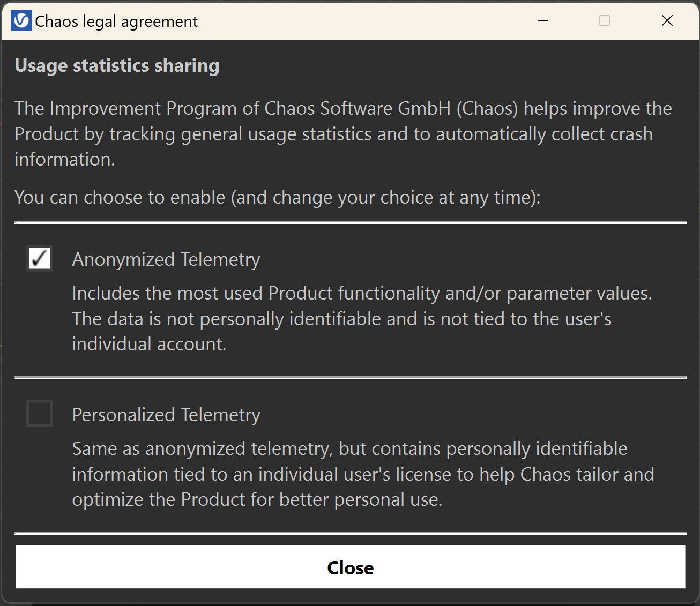Click the 'Personalized Telemetry' label text
The width and height of the screenshot is (700, 606).
tap(166, 415)
